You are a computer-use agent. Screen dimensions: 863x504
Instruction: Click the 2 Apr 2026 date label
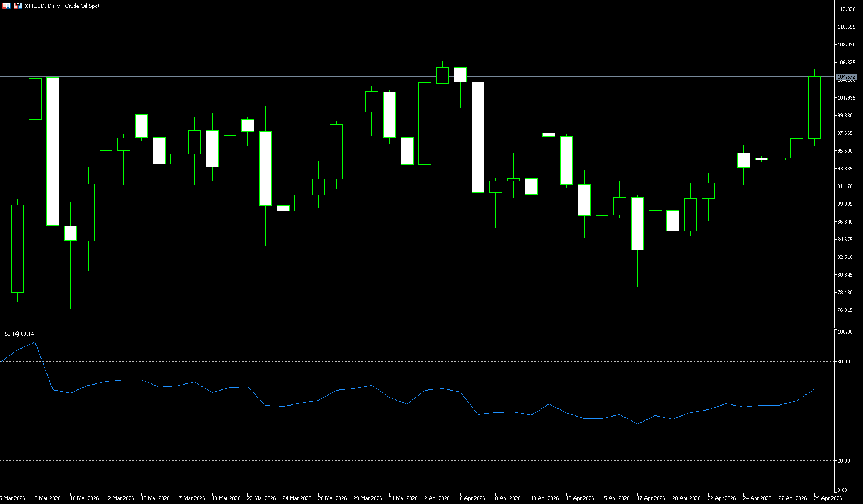[x=437, y=498]
